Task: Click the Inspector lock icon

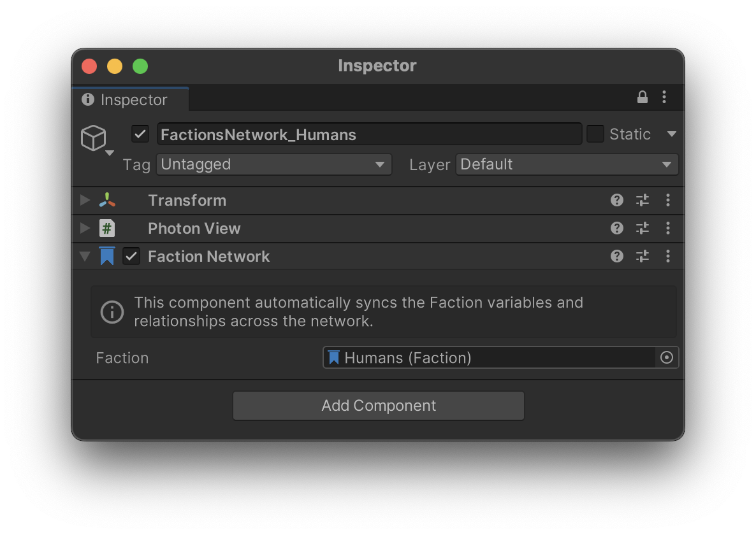Action: click(x=643, y=97)
